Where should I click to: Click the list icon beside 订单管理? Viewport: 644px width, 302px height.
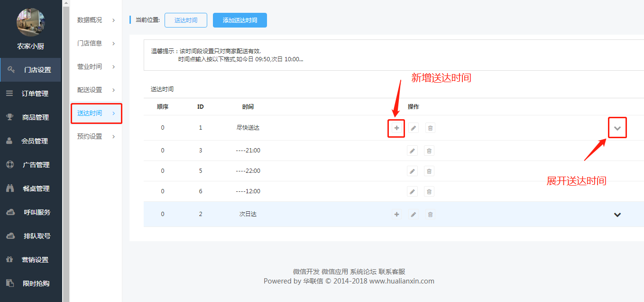click(9, 94)
